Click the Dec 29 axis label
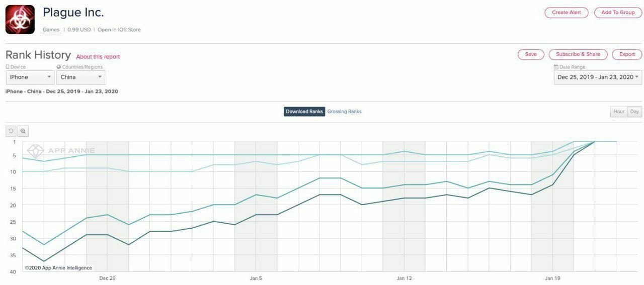This screenshot has width=644, height=285. point(107,278)
